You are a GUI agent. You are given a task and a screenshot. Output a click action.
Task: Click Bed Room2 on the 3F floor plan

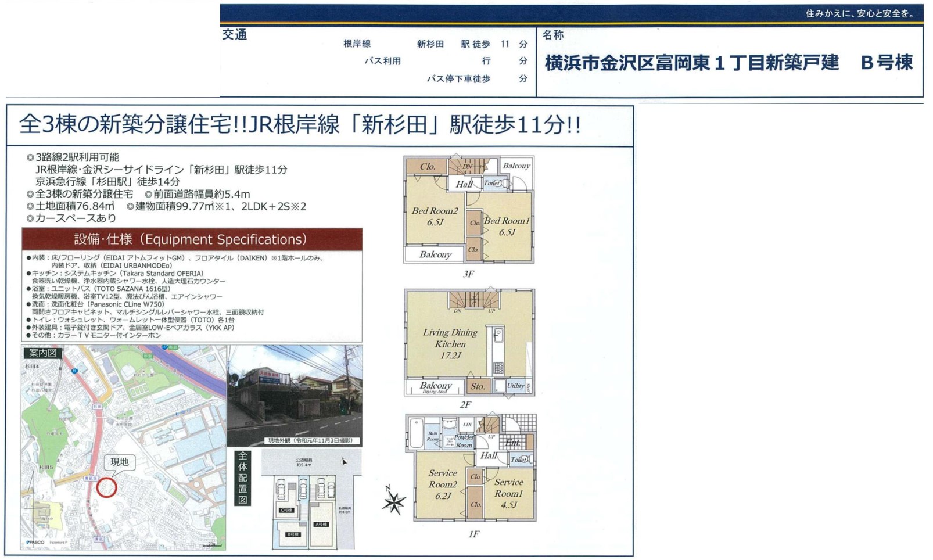pos(435,216)
